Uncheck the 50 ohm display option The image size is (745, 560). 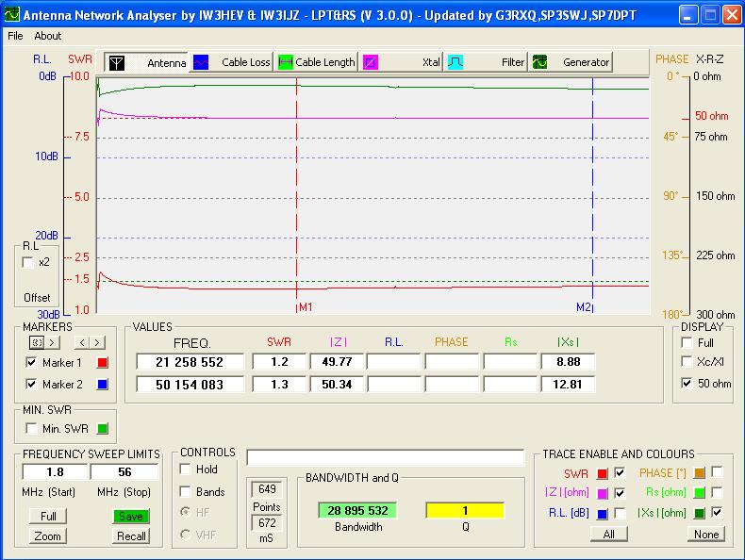(x=687, y=384)
